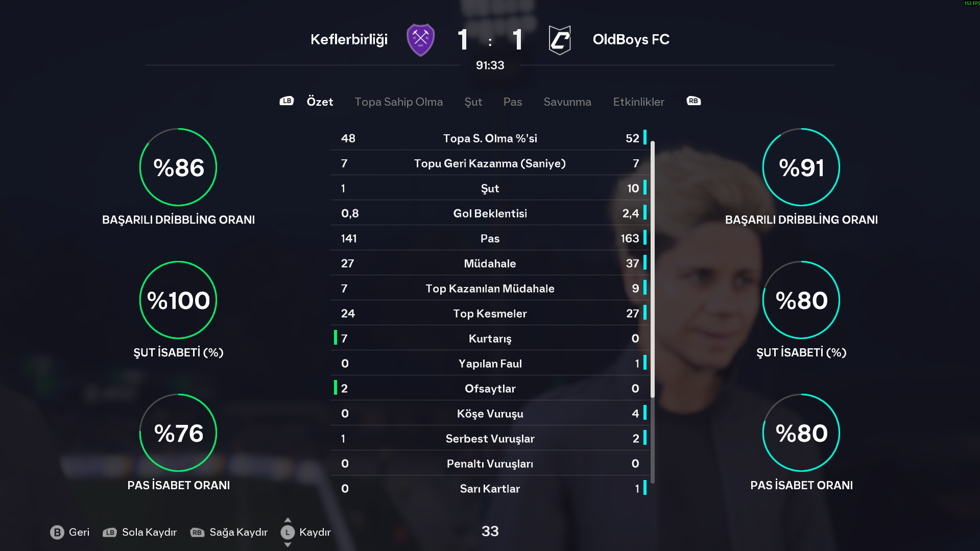
Task: Open the Şut statistics tab
Action: (473, 102)
